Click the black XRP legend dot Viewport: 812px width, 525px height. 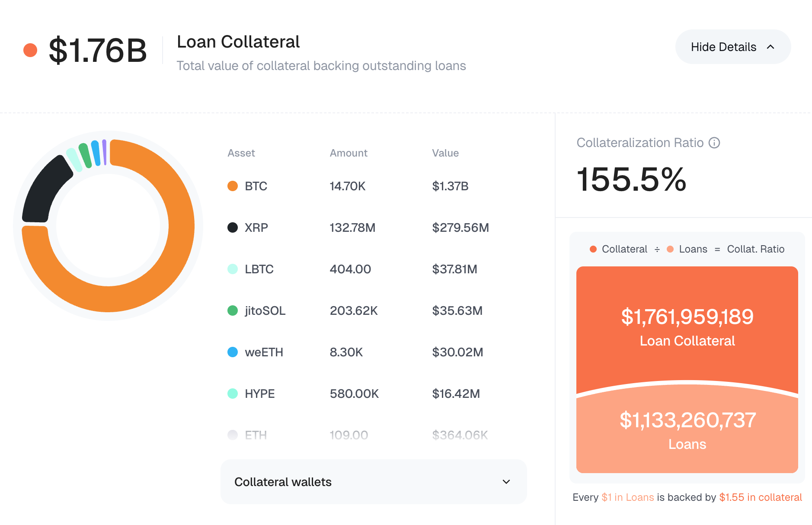coord(233,227)
